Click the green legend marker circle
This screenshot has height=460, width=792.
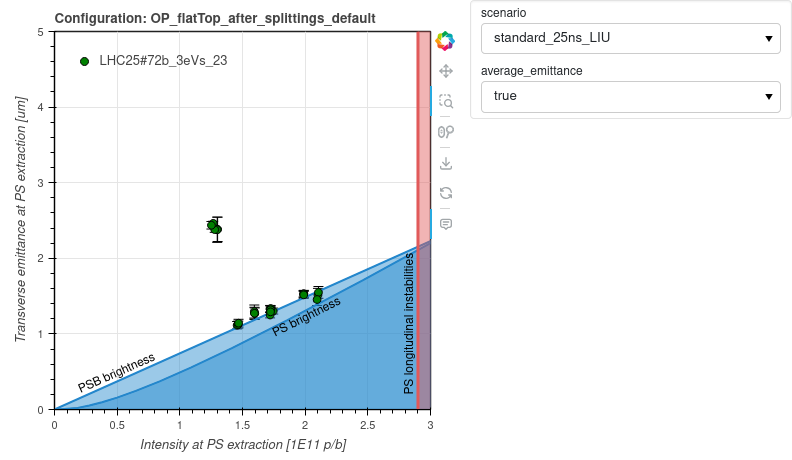[x=85, y=61]
